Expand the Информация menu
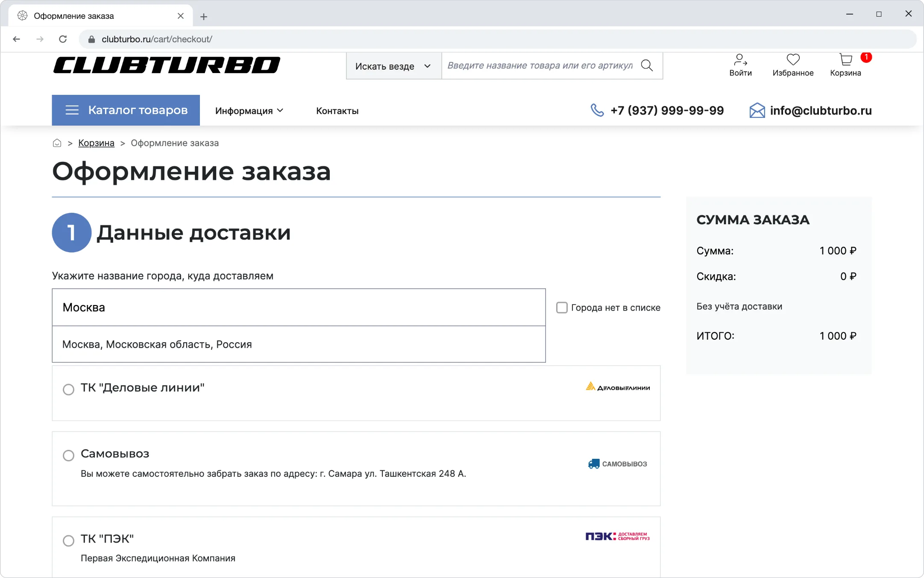The width and height of the screenshot is (924, 578). 249,111
